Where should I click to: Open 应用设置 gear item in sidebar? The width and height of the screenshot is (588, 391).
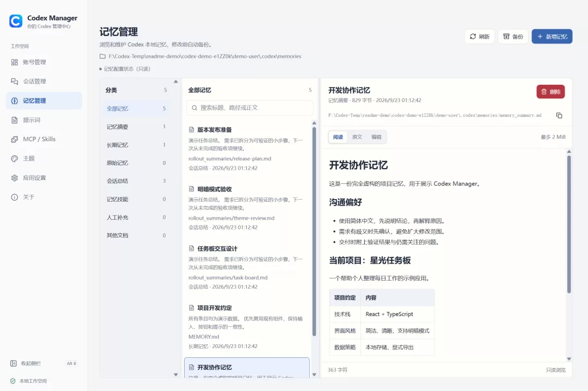click(x=44, y=178)
